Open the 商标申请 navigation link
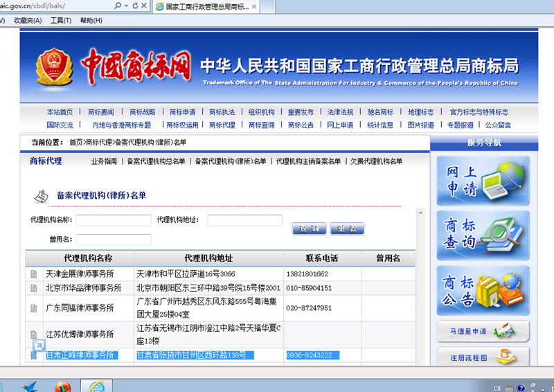The image size is (554, 392). (182, 112)
